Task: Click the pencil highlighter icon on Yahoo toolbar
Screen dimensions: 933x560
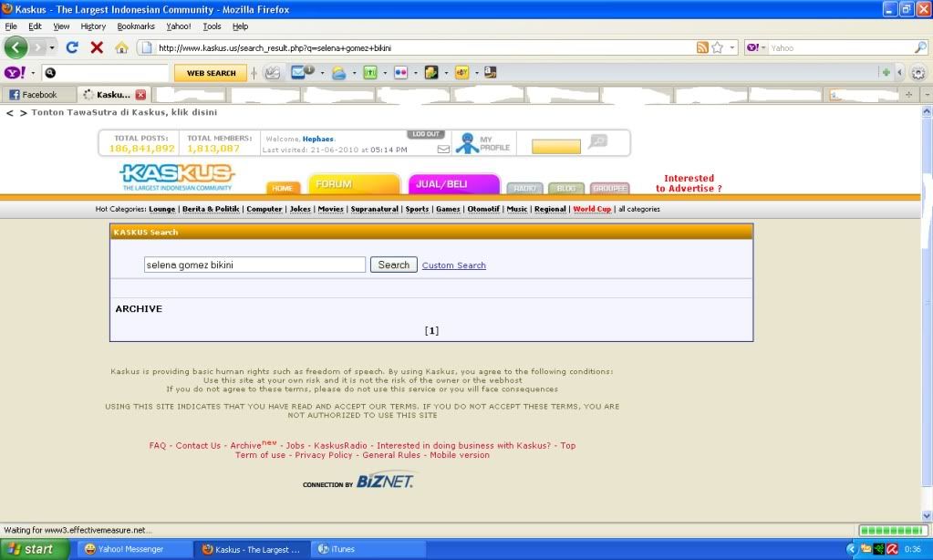Action: pyautogui.click(x=272, y=73)
